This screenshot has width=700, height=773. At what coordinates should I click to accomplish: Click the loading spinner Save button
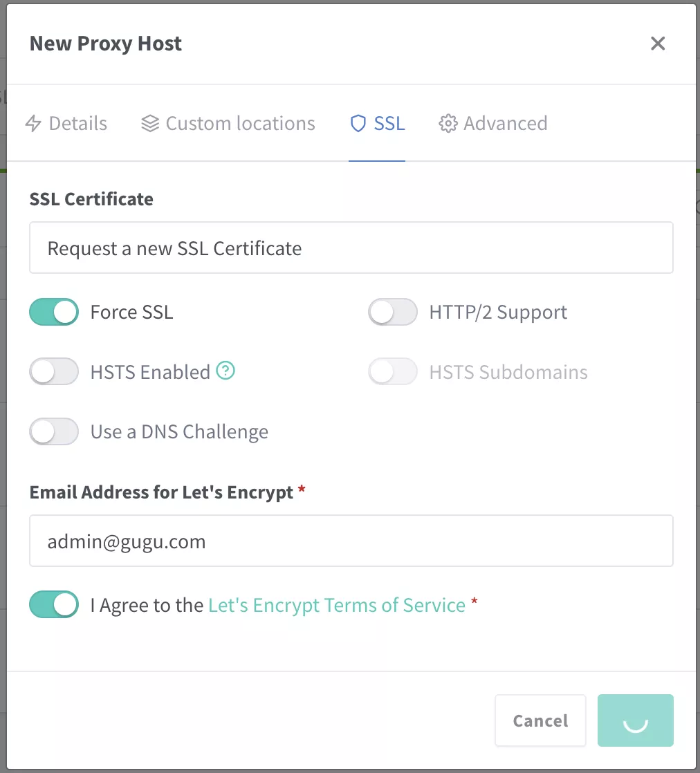click(x=635, y=720)
